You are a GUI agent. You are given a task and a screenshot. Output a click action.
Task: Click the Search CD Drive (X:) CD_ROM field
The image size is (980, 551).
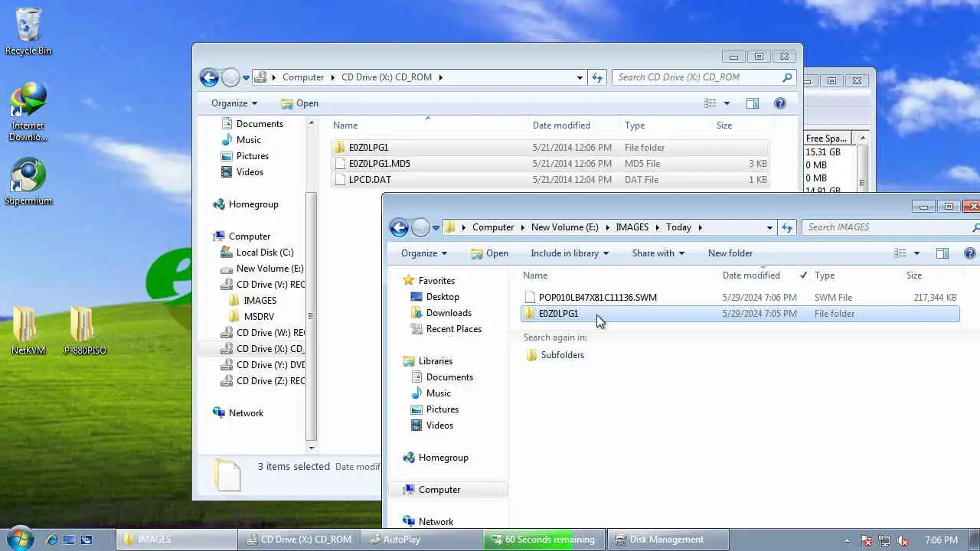[704, 77]
